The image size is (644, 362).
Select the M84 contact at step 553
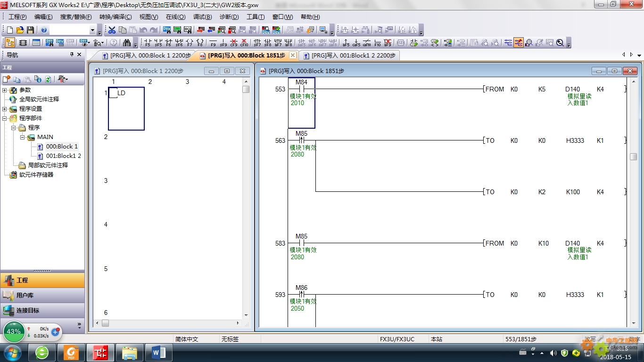pyautogui.click(x=301, y=89)
